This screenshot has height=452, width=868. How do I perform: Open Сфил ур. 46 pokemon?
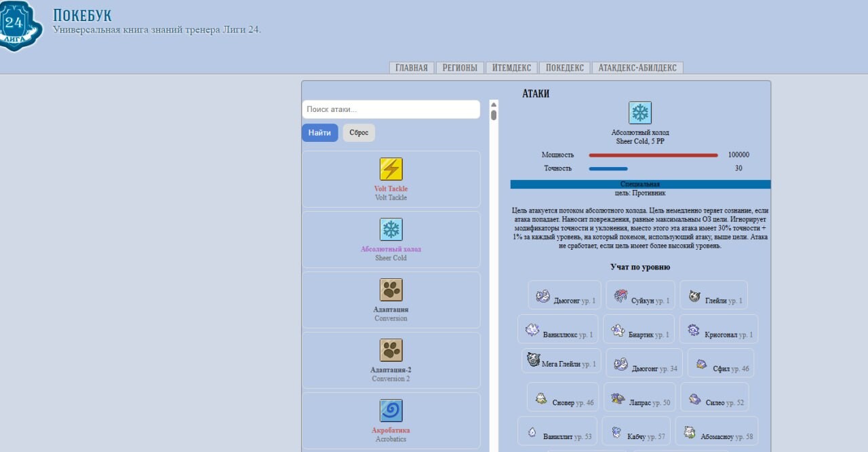[720, 363]
